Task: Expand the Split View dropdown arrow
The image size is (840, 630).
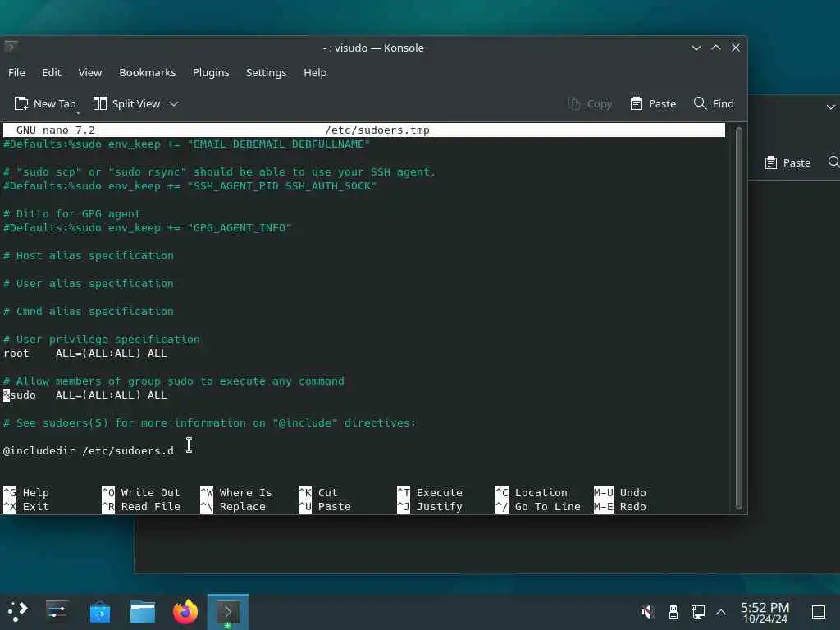Action: tap(174, 104)
